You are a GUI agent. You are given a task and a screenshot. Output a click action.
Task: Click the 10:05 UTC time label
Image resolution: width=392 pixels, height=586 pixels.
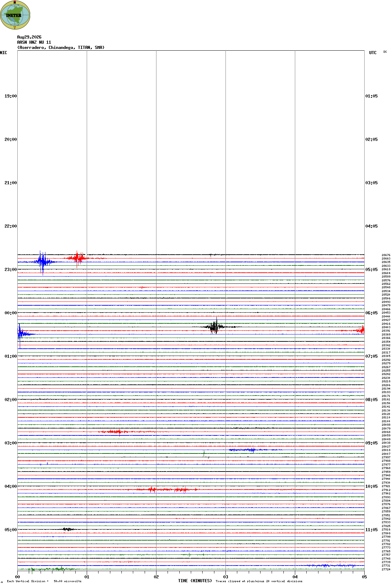click(x=372, y=486)
